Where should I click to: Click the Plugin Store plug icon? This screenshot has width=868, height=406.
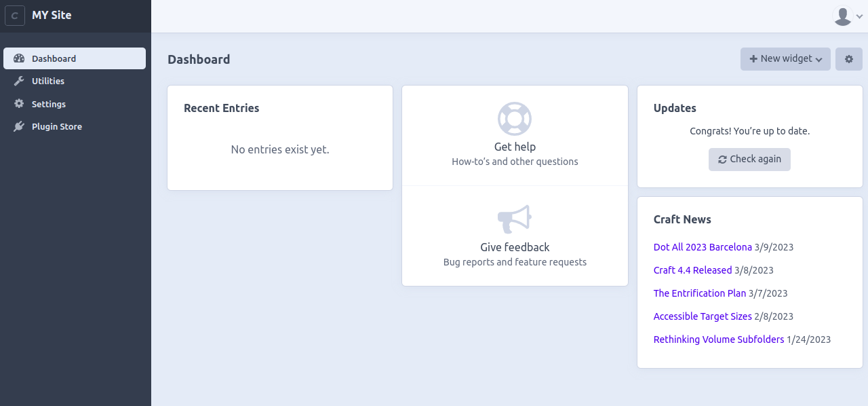pos(19,126)
